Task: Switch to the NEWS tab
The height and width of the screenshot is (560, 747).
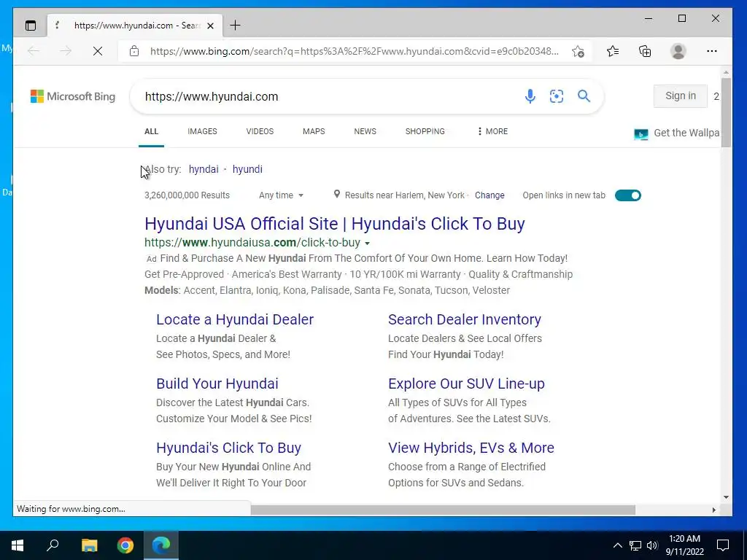Action: [365, 131]
